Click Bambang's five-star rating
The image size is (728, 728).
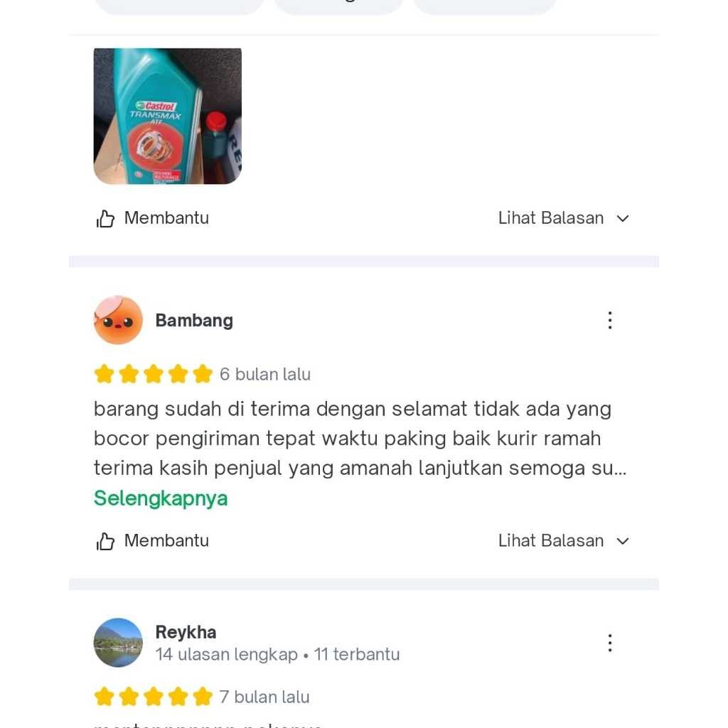[x=154, y=374]
